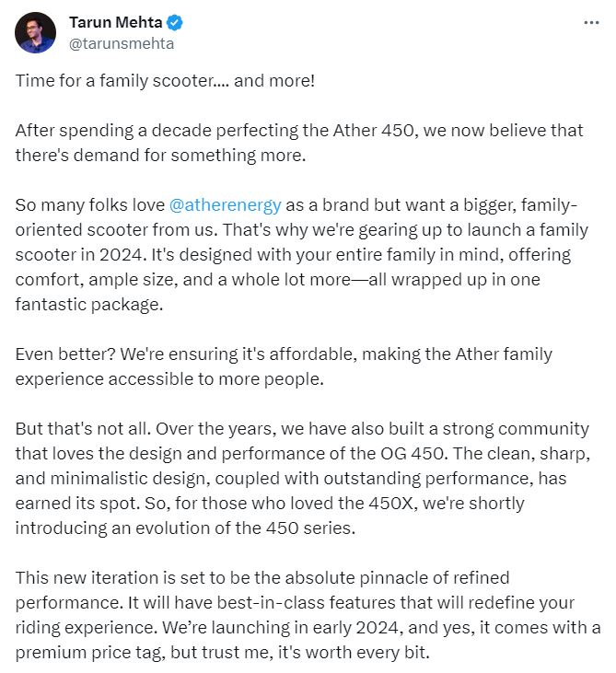This screenshot has height=673, width=616.
Task: Click the line starting "oriented scooter from us"
Action: click(x=302, y=230)
